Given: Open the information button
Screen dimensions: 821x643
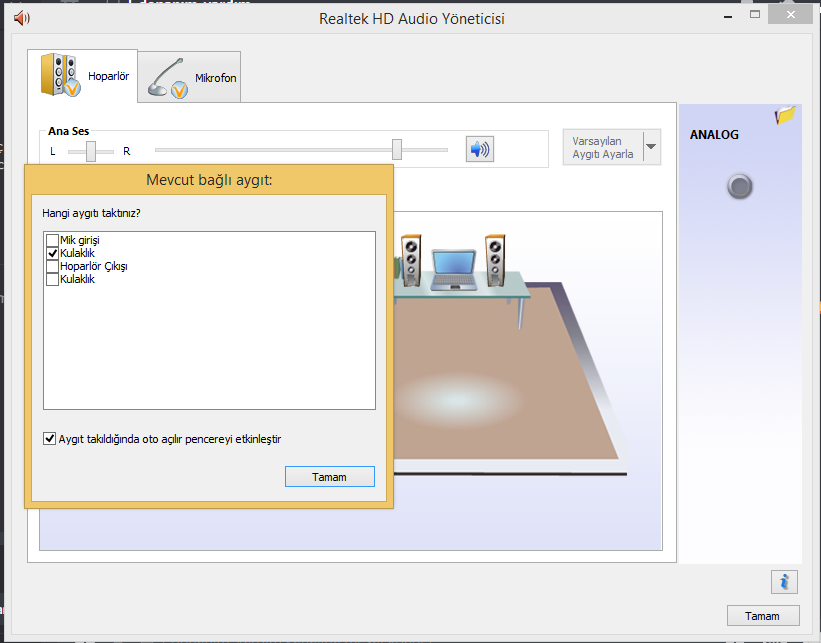Looking at the screenshot, I should 784,582.
